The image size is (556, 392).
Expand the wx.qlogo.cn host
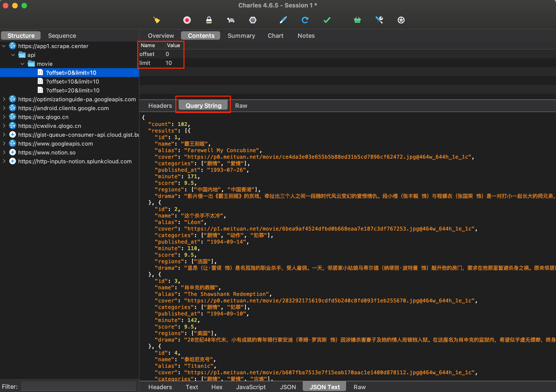coord(4,117)
